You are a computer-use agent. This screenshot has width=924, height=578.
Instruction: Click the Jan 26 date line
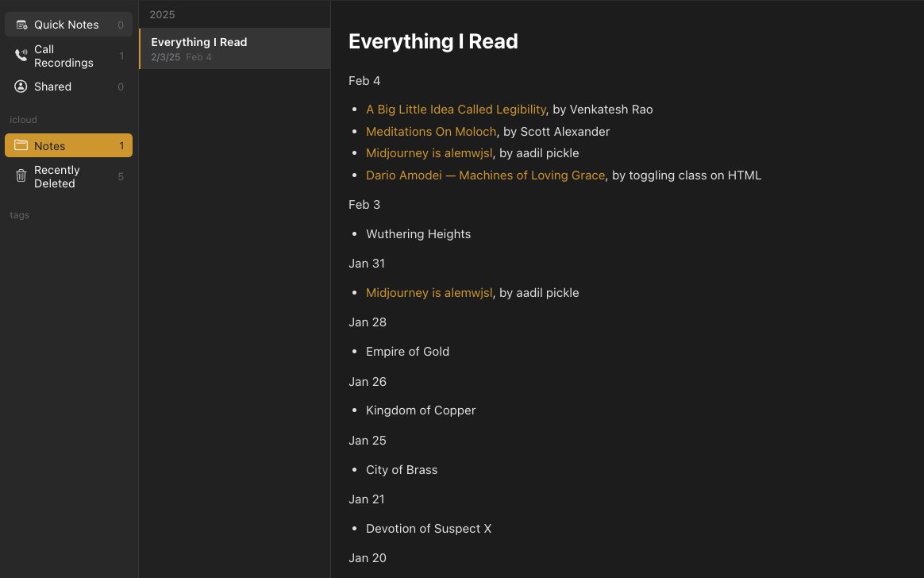tap(367, 382)
